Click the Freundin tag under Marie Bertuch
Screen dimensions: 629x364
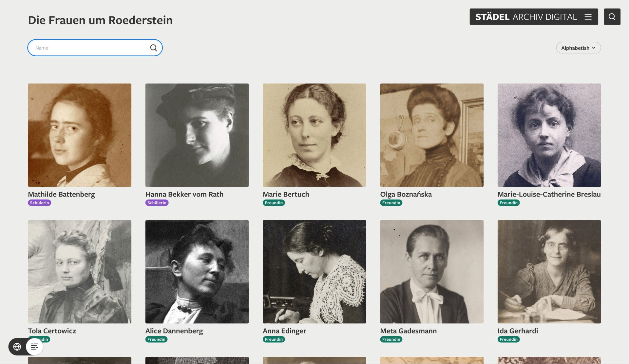(274, 203)
